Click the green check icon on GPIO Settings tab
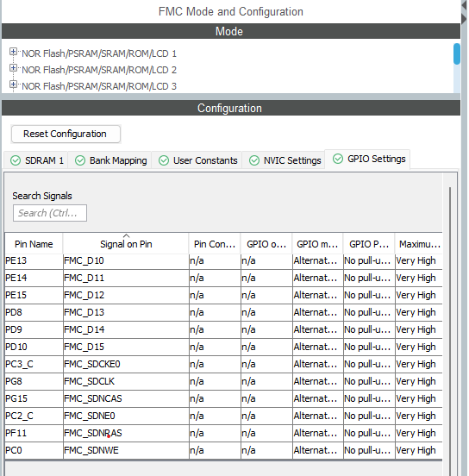This screenshot has height=476, width=469. [x=338, y=159]
